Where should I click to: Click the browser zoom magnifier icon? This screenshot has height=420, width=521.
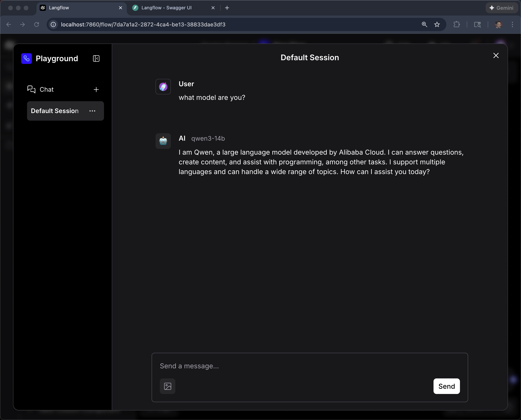coord(424,24)
